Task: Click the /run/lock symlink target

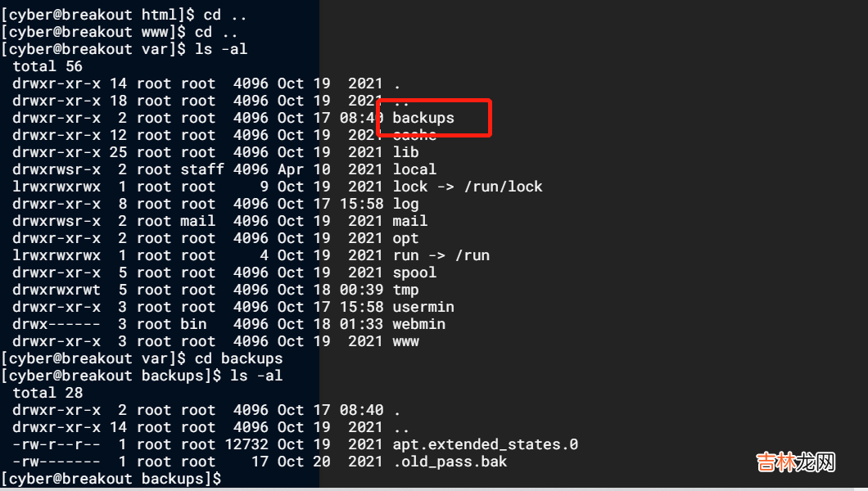Action: click(x=503, y=187)
